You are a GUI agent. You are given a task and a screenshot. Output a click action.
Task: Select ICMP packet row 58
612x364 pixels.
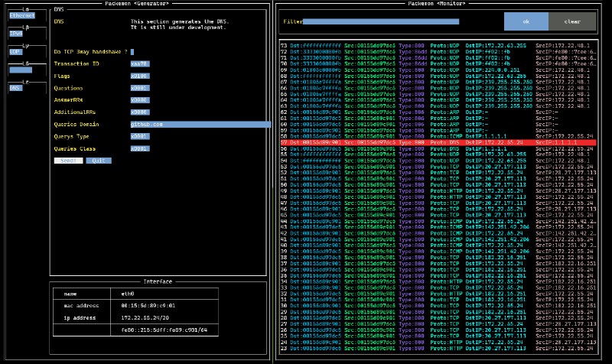coord(438,137)
